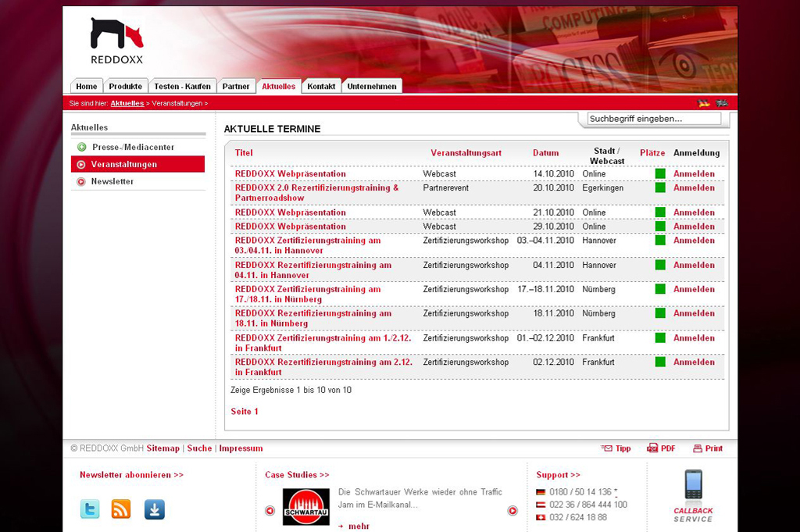Click Zeige Ergebnisse 1 bis 10 von 10
The width and height of the screenshot is (800, 532).
pyautogui.click(x=291, y=390)
